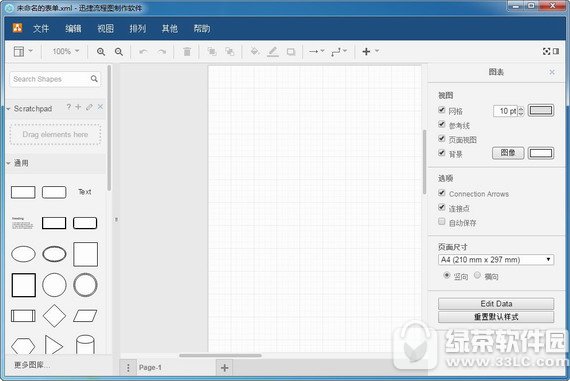Toggle the 页面视图 page view checkbox

tap(442, 139)
